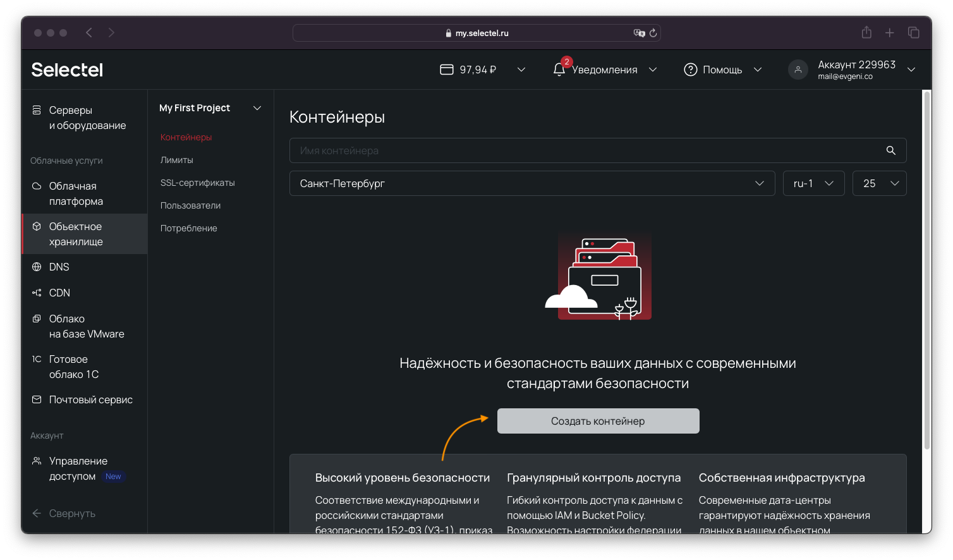Expand the Помощь dropdown chevron

758,70
